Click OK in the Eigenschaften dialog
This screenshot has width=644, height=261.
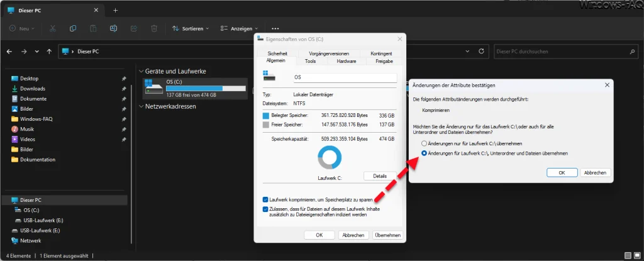[319, 235]
